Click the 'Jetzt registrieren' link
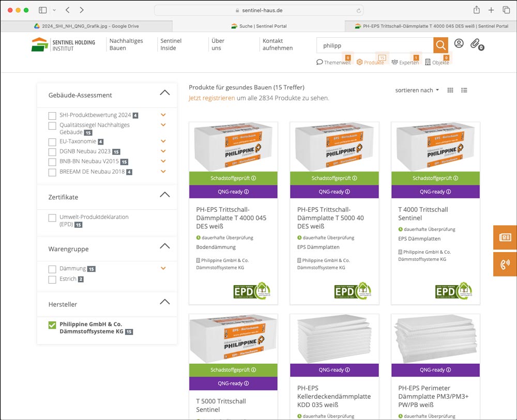This screenshot has width=517, height=420. (x=211, y=98)
